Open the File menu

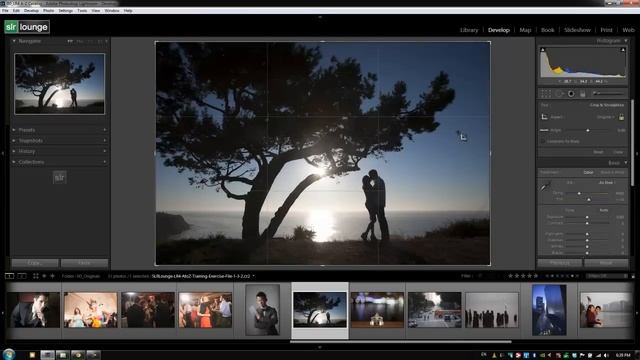pyautogui.click(x=5, y=11)
